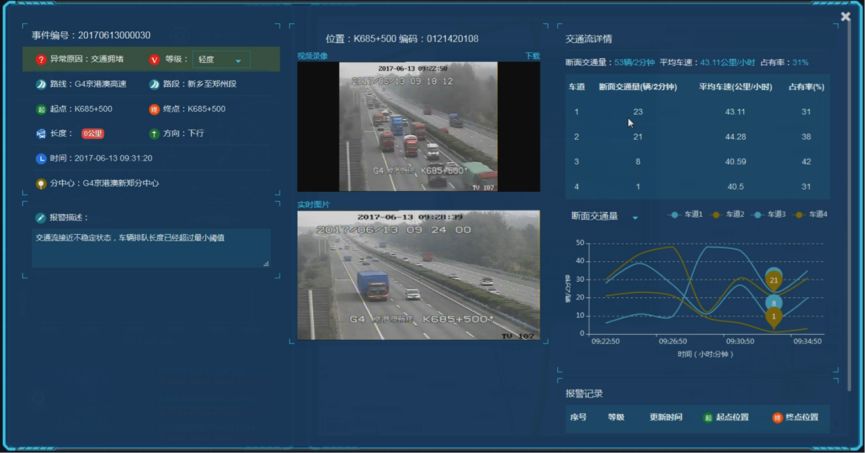The width and height of the screenshot is (865, 453).
Task: Click the 实时图片 label above the live image
Action: coord(313,205)
